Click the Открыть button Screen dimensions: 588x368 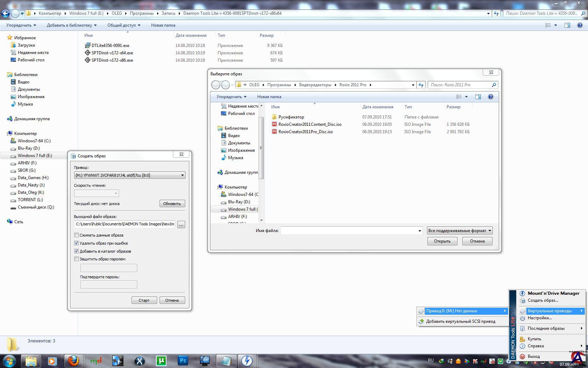[442, 241]
